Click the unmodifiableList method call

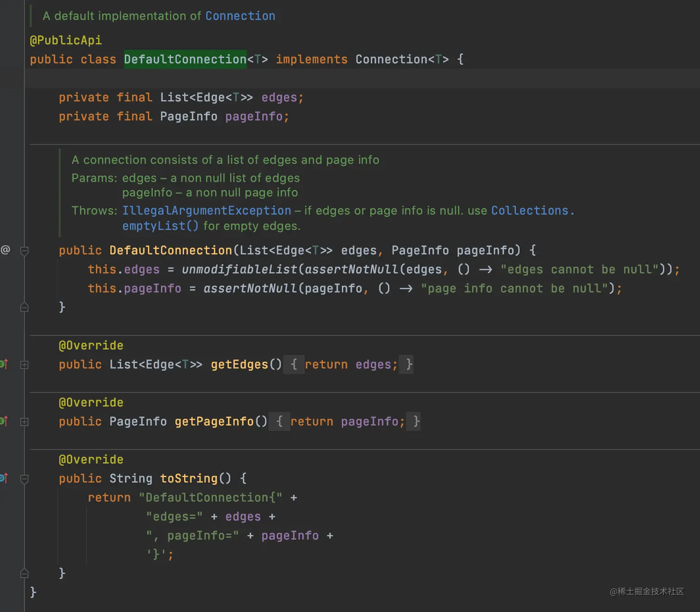(x=239, y=269)
